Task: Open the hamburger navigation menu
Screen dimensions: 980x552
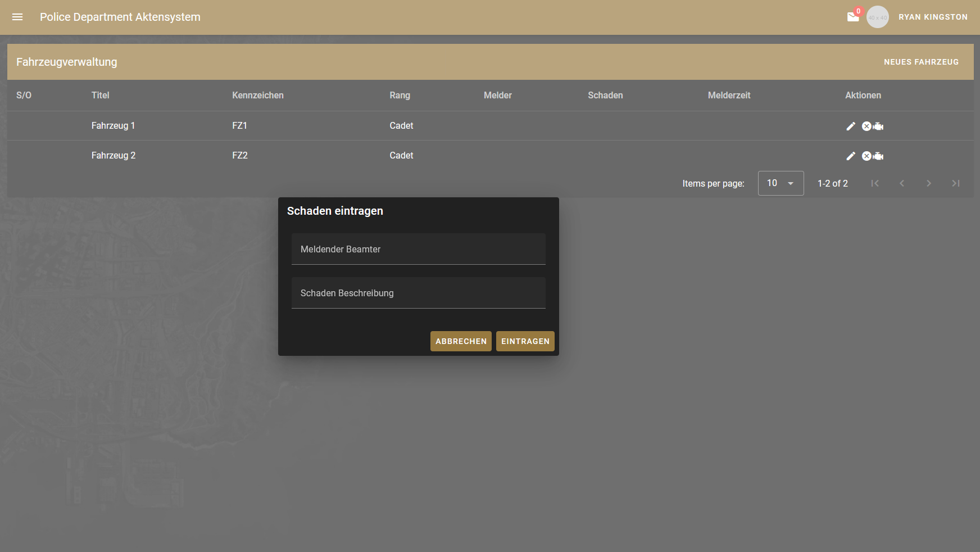Action: coord(17,17)
